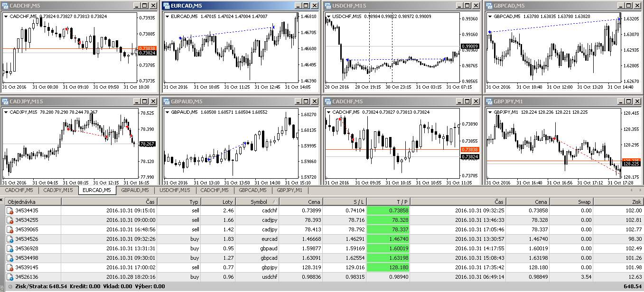Click open time 2016.10.28 18:20:16
The height and width of the screenshot is (292, 644).
coord(131,277)
